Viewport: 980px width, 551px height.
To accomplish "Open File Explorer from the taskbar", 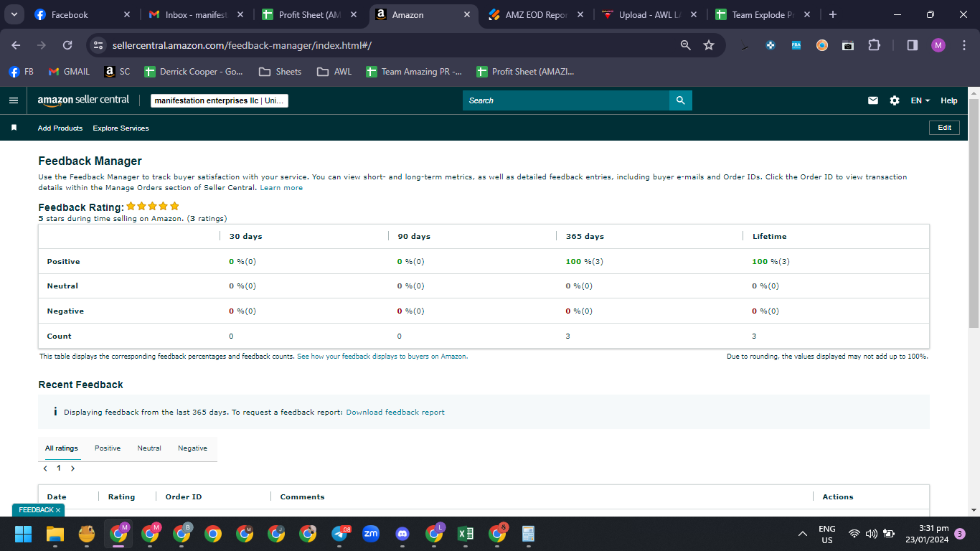I will 55,534.
